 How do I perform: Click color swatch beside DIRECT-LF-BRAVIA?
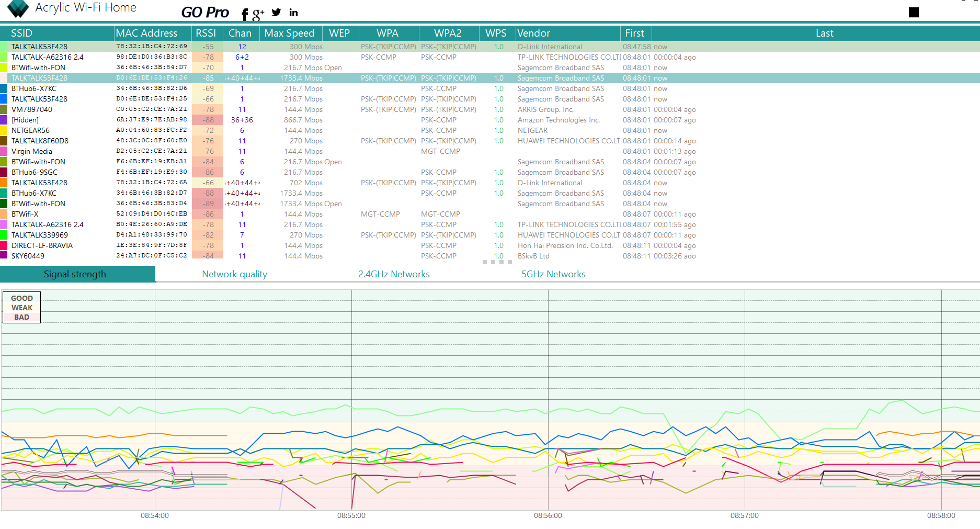click(x=4, y=245)
